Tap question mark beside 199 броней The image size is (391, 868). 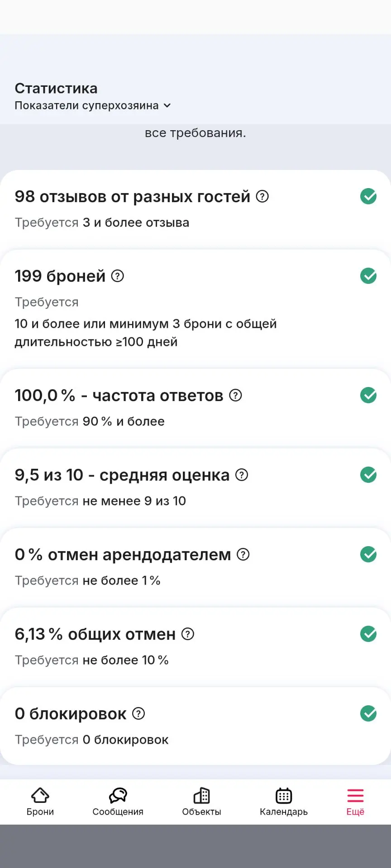pos(118,276)
